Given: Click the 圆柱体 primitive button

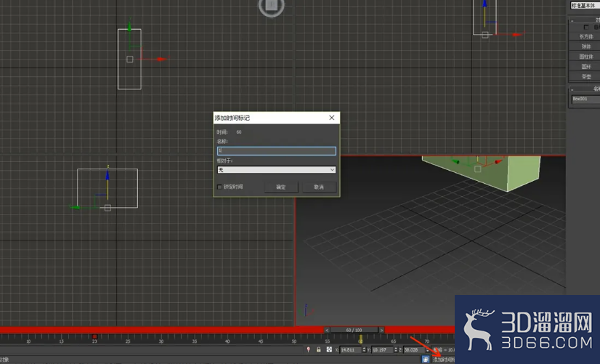Looking at the screenshot, I should [586, 57].
